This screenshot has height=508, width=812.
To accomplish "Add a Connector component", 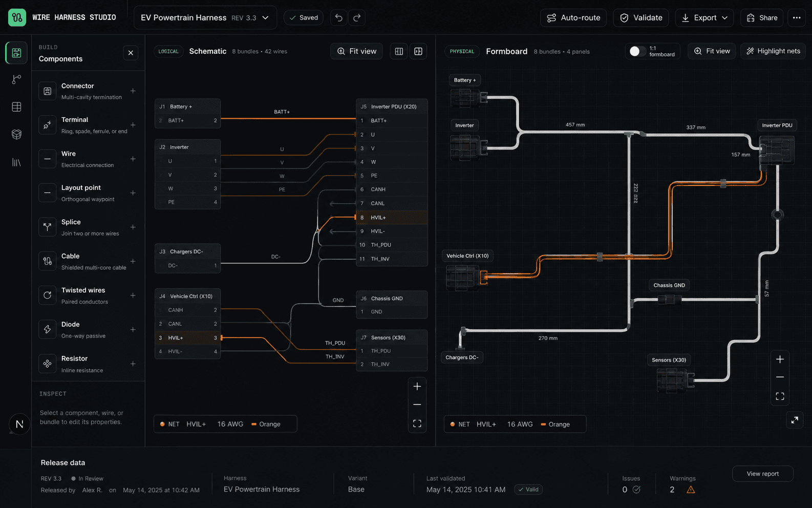I will [133, 91].
